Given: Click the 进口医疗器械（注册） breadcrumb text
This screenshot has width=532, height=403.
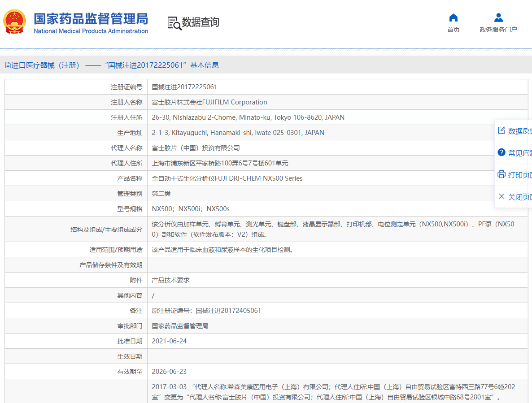Looking at the screenshot, I should pyautogui.click(x=45, y=65).
